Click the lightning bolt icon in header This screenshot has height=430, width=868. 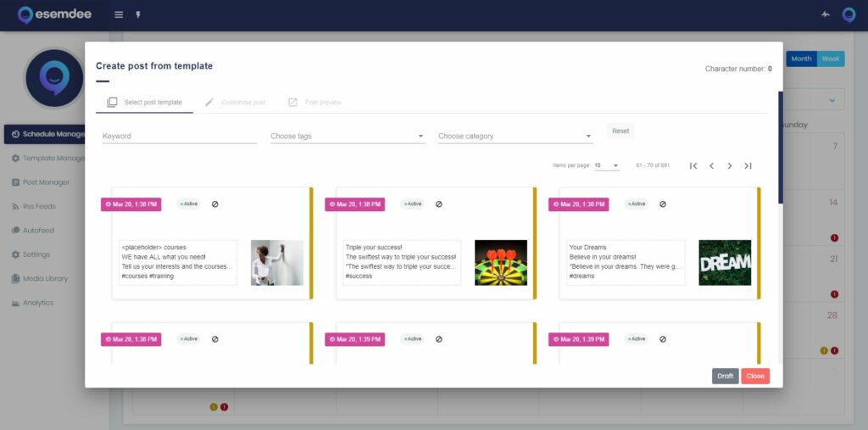coord(138,15)
